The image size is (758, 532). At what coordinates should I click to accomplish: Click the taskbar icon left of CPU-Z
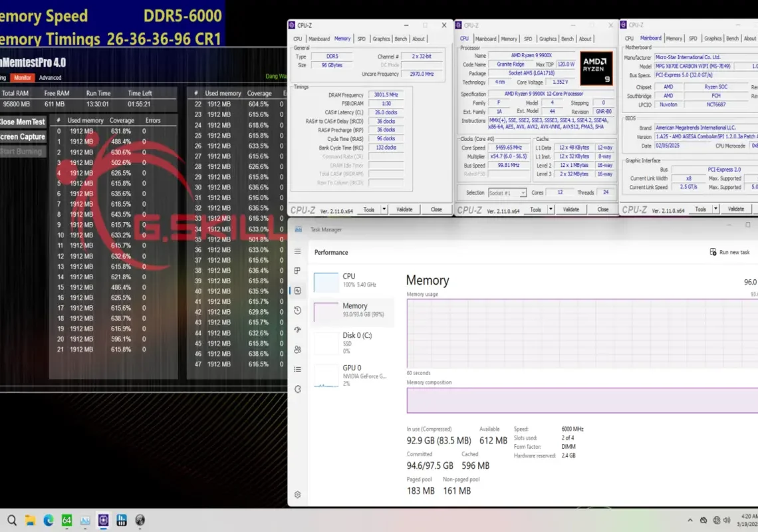(85, 521)
